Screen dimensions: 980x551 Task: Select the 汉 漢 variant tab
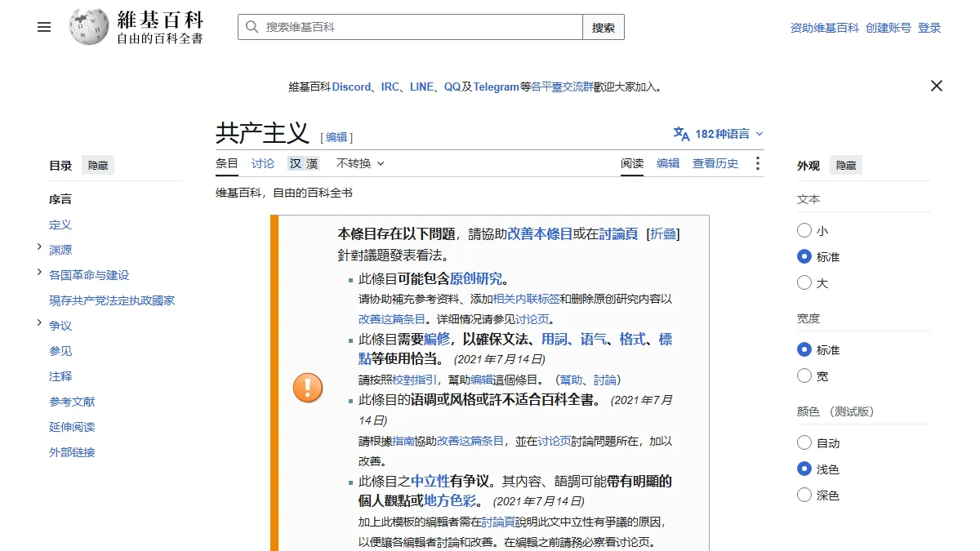(x=303, y=163)
